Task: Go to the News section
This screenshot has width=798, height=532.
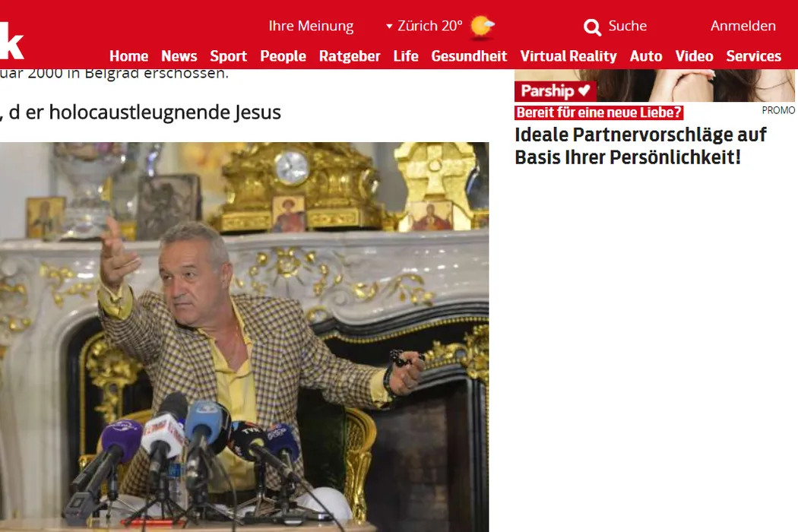Action: (x=179, y=56)
